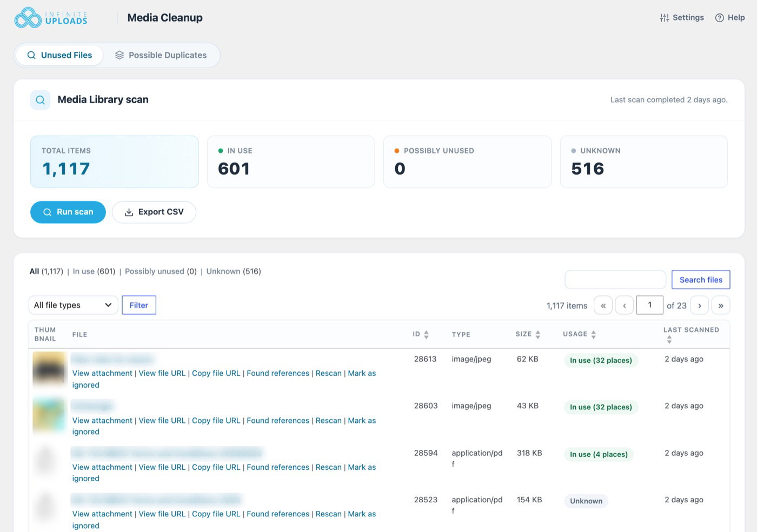The image size is (757, 532).
Task: Click the Filter button
Action: point(139,305)
